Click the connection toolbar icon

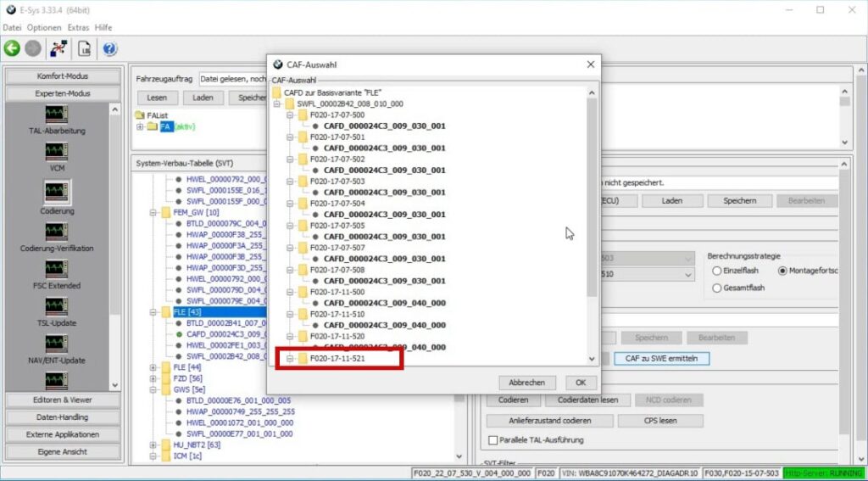58,48
